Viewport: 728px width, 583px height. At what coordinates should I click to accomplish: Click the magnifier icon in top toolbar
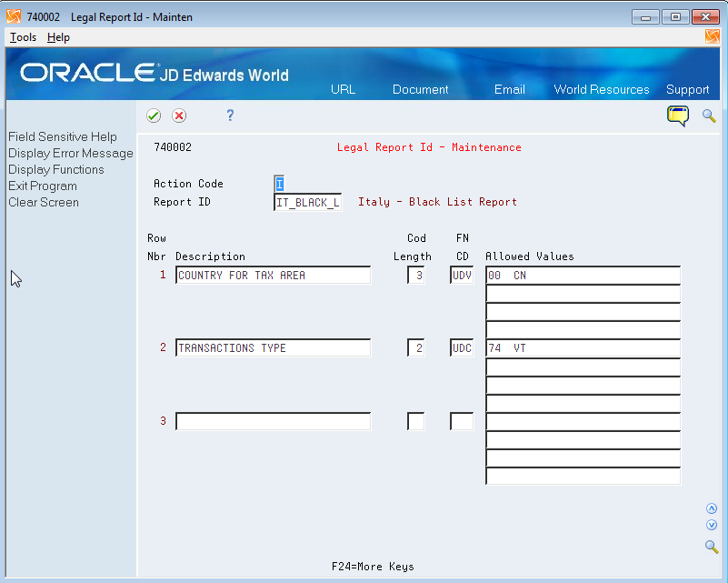click(709, 116)
